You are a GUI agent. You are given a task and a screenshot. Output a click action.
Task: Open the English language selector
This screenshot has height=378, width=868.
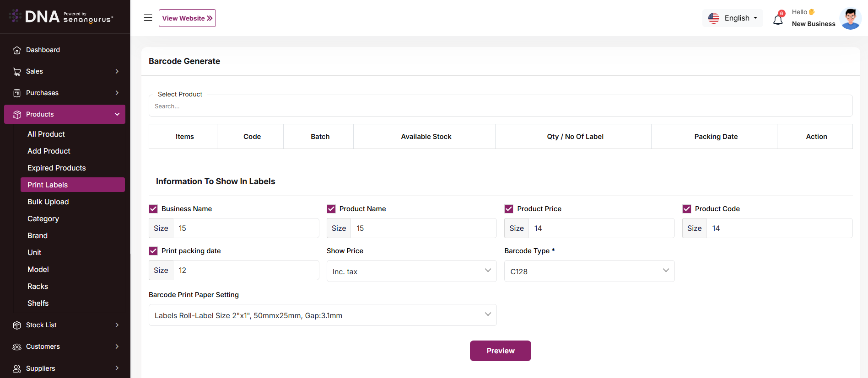pyautogui.click(x=733, y=18)
